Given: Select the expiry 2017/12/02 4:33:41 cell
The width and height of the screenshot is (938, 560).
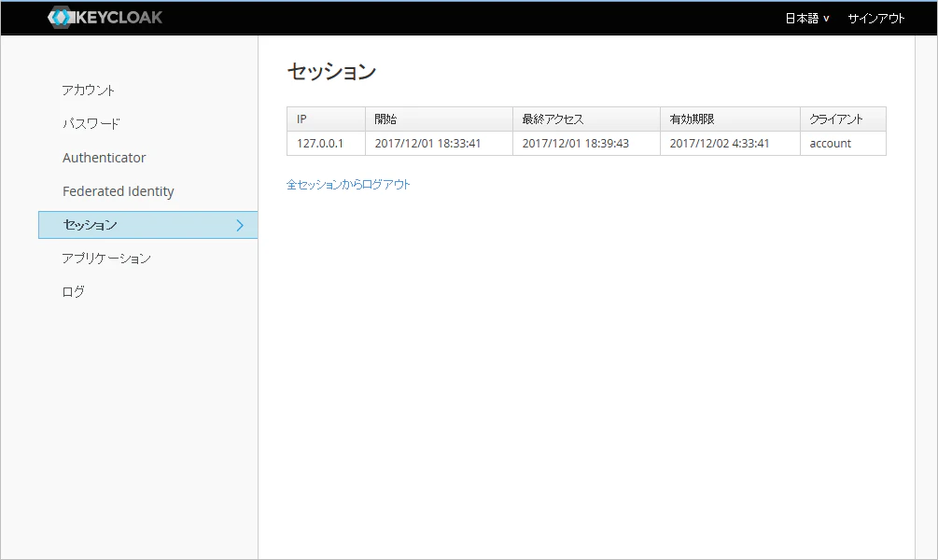Looking at the screenshot, I should (730, 144).
